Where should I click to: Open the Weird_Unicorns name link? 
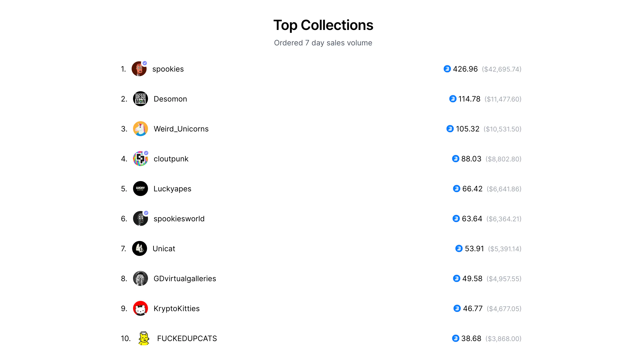click(181, 129)
